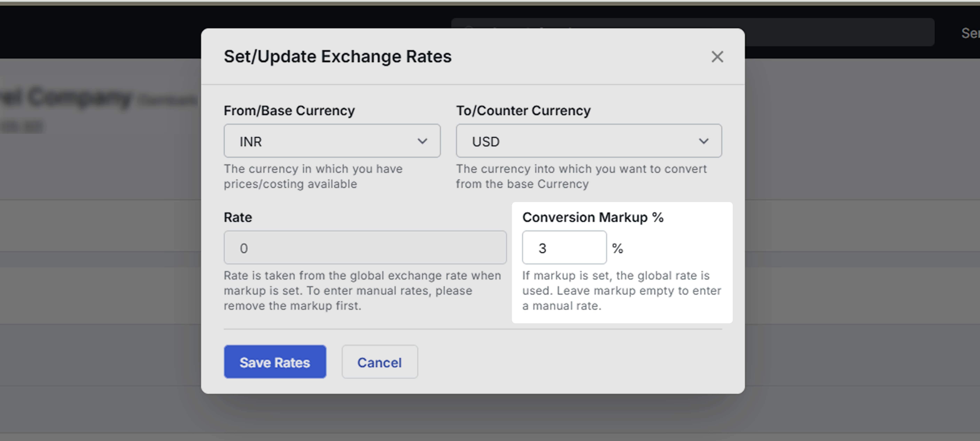The height and width of the screenshot is (441, 980).
Task: Click the Rate input field
Action: point(365,247)
